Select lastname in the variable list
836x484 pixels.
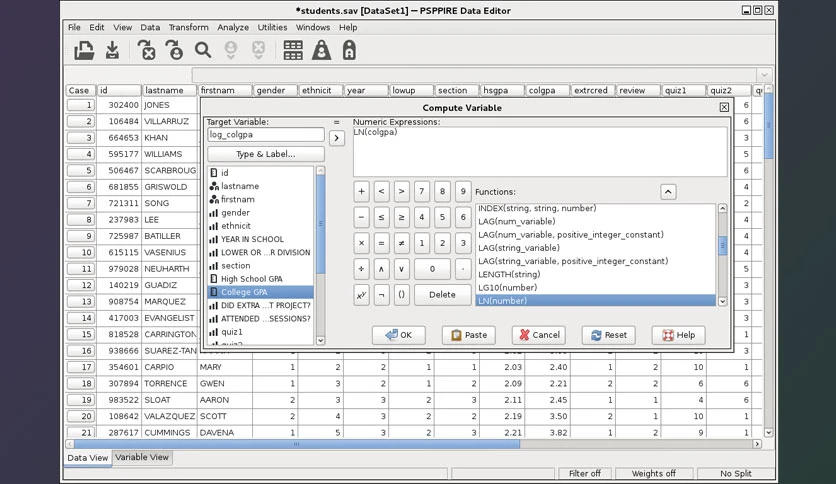[x=261, y=186]
